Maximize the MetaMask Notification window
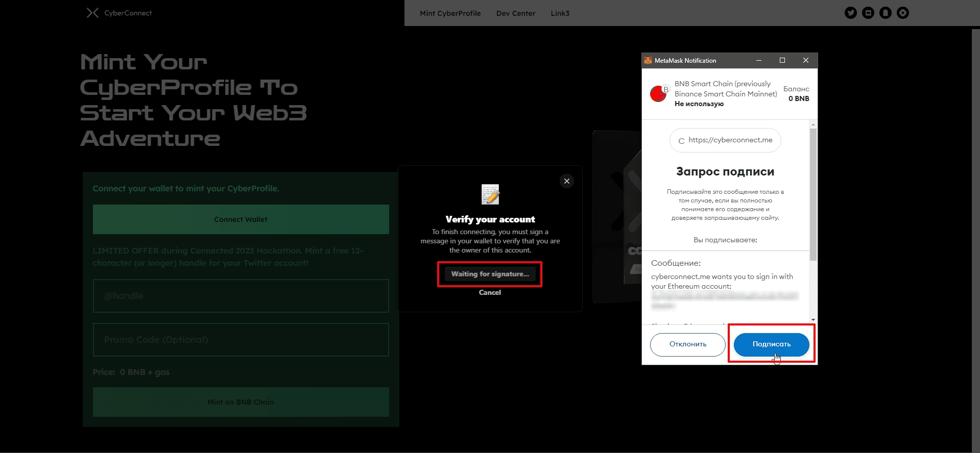The width and height of the screenshot is (980, 453). [782, 60]
